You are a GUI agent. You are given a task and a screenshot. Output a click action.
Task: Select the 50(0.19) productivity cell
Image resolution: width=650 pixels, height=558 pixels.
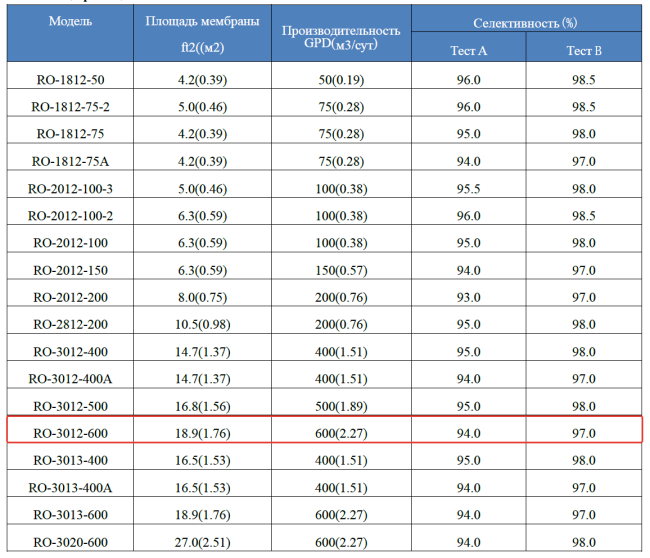point(341,79)
